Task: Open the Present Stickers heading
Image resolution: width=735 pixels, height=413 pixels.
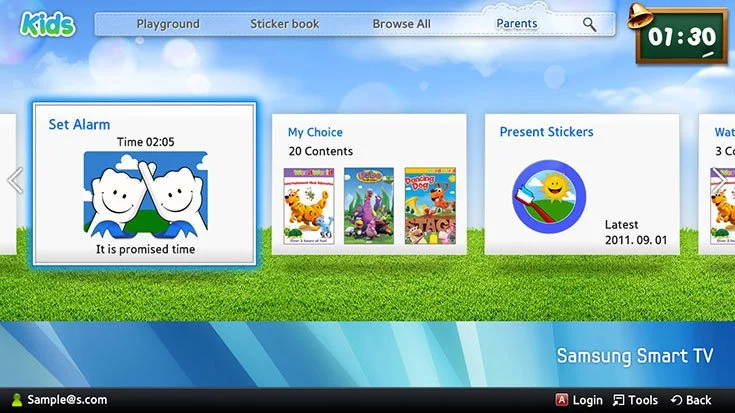Action: [x=546, y=132]
